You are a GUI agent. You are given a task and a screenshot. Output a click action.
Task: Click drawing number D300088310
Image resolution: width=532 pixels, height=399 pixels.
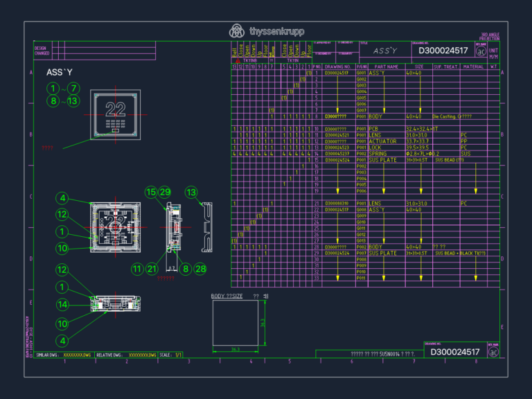click(x=337, y=204)
